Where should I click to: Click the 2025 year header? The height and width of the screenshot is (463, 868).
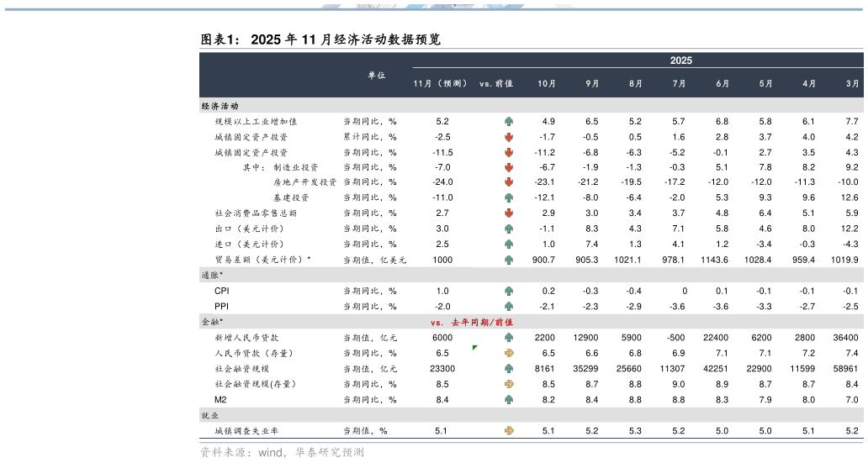click(680, 61)
